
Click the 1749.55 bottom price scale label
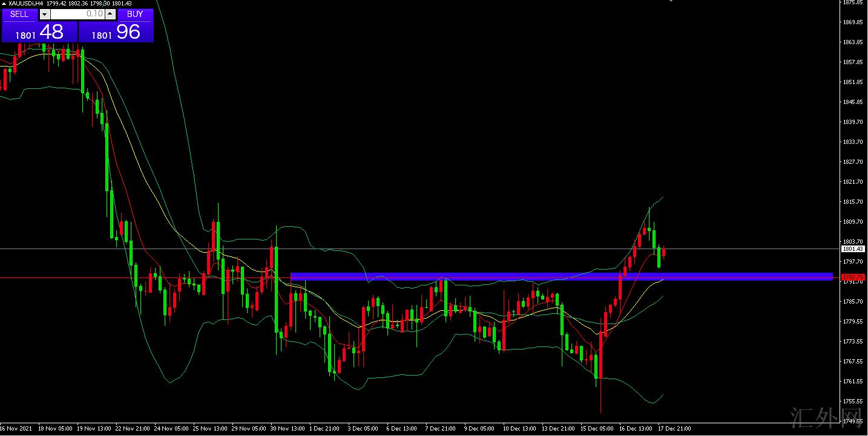click(x=853, y=421)
